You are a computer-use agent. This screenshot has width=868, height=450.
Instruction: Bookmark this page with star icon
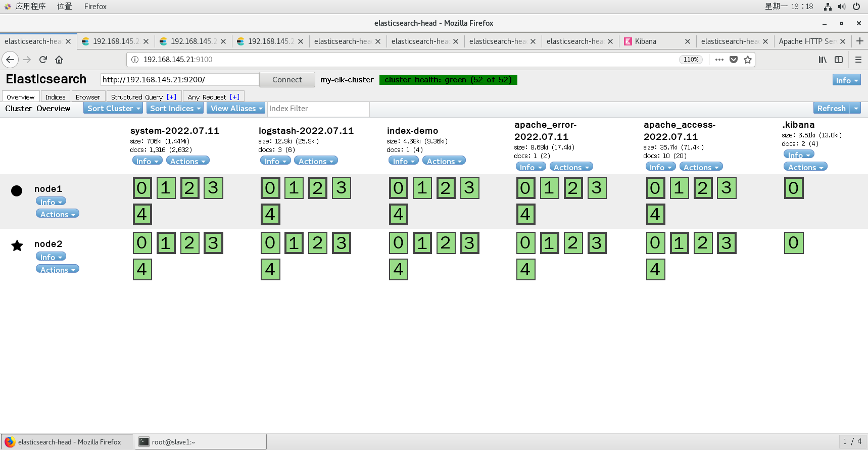coord(748,60)
